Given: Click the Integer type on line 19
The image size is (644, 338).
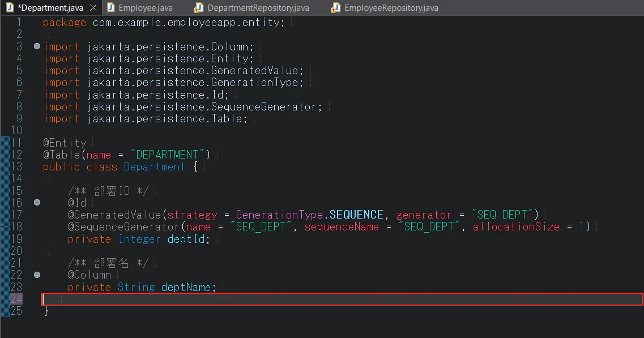Looking at the screenshot, I should click(x=140, y=239).
